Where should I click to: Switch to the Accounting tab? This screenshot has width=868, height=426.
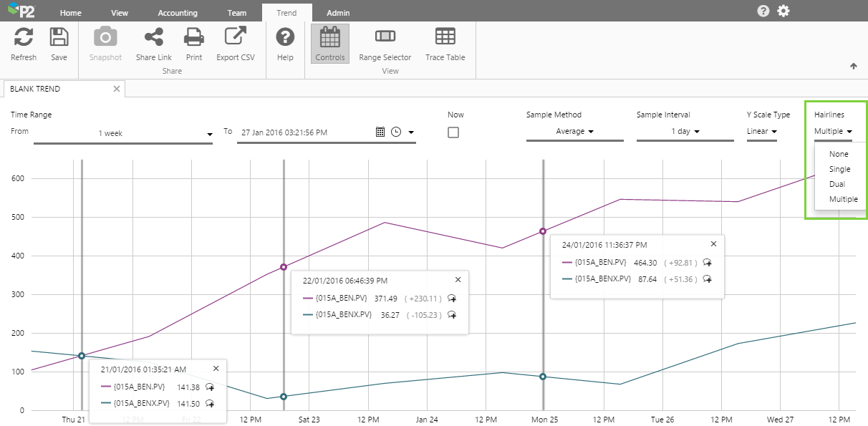coord(178,13)
